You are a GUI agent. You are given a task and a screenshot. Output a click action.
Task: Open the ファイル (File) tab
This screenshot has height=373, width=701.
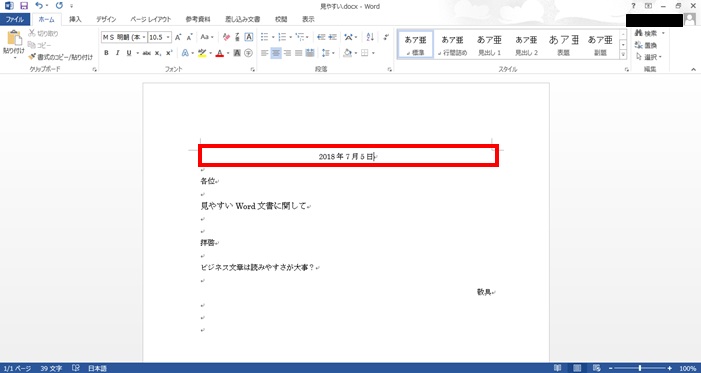(x=15, y=20)
